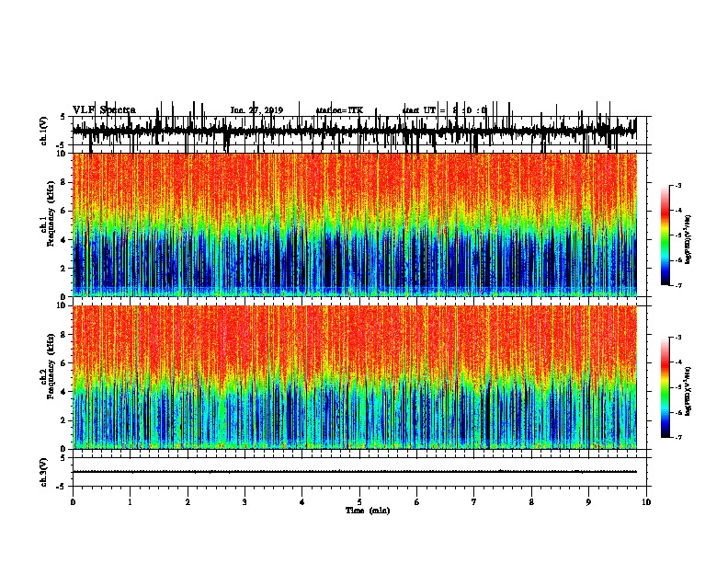728x563 pixels.
Task: Click the ch.2 spectrogram '6' kHz tick label
Action: tap(63, 363)
